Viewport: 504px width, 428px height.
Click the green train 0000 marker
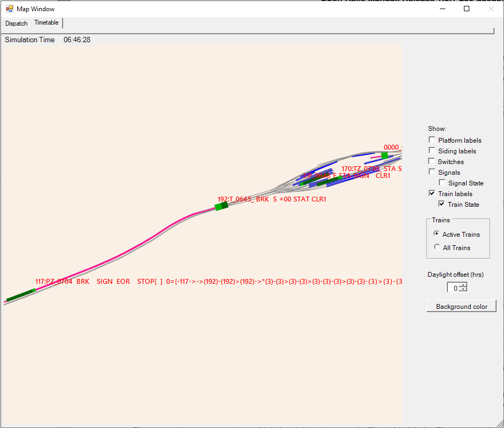384,155
